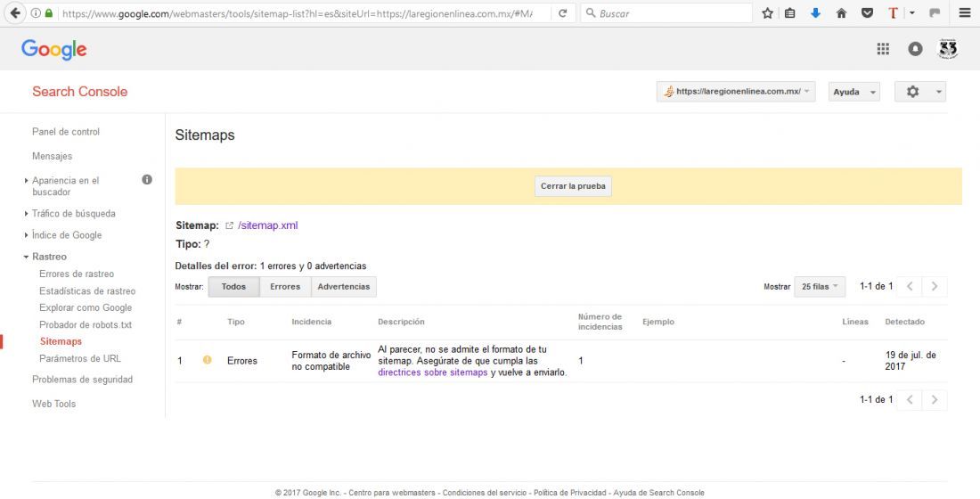Screen dimensions: 980x499
Task: Open Política de Privacidad footer link
Action: [x=570, y=493]
